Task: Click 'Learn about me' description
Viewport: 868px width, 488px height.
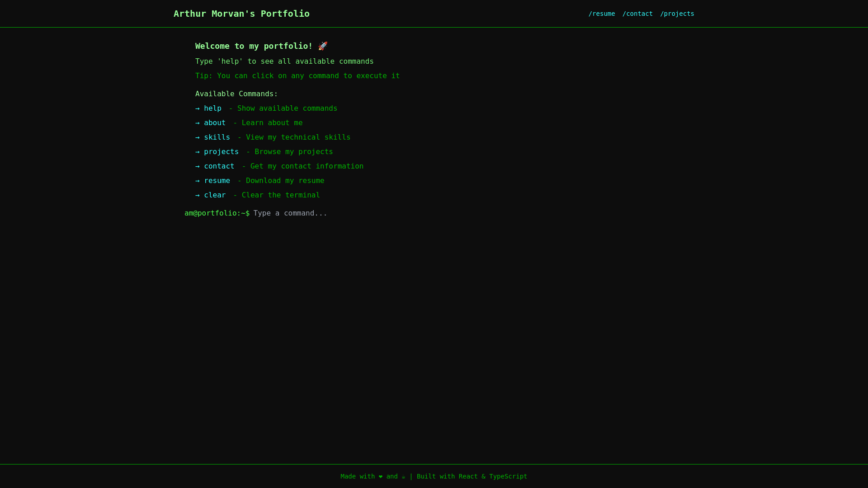Action: point(268,123)
